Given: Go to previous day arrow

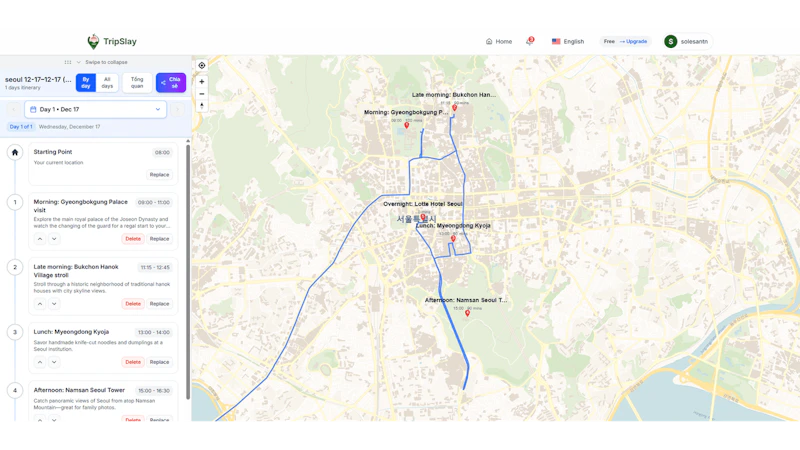Looking at the screenshot, I should [x=14, y=109].
